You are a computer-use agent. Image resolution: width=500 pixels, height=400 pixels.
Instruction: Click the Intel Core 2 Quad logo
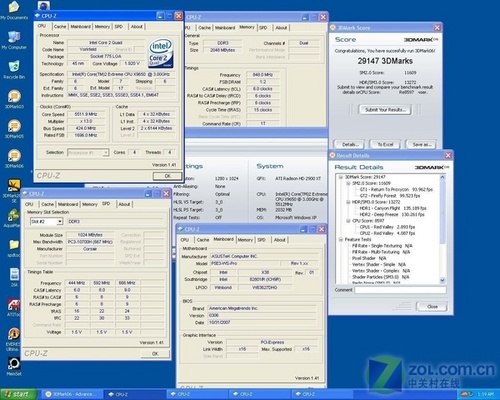click(161, 53)
